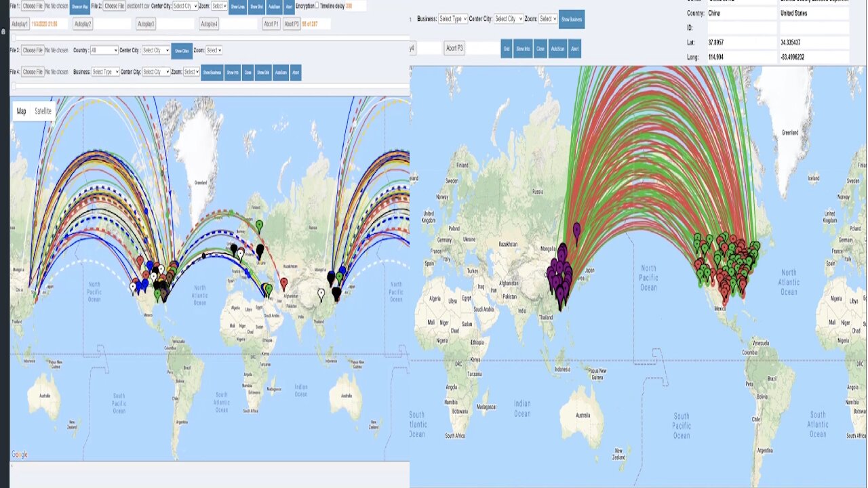868x488 pixels.
Task: Click the Show on Map button
Action: coord(79,7)
